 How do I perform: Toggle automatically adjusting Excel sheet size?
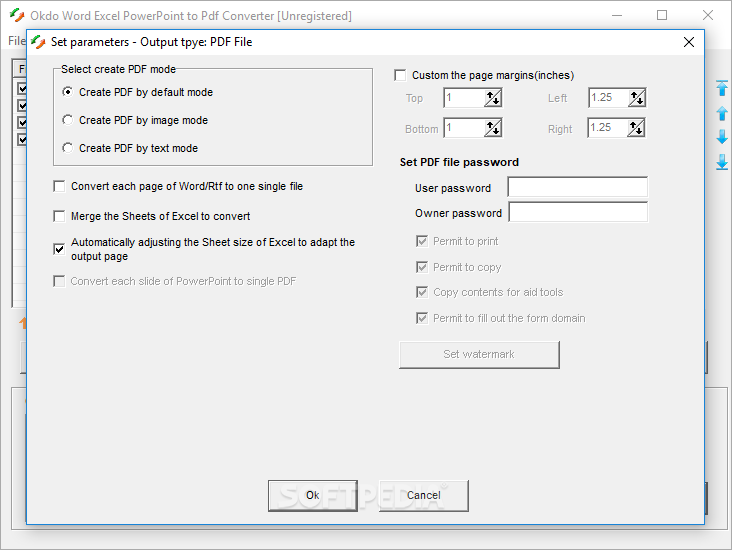tap(59, 249)
